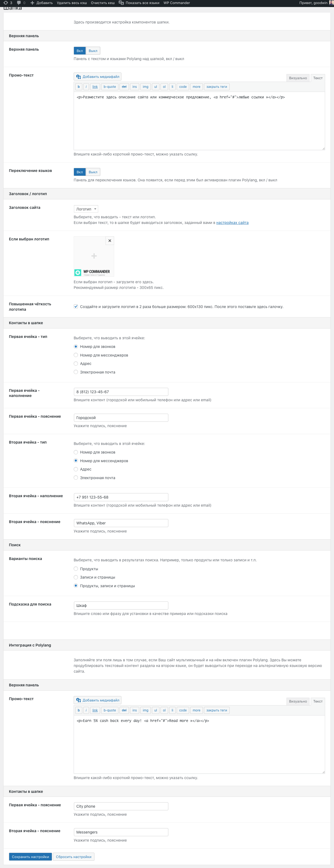
Task: Click Сохранить настройки button
Action: pos(30,856)
